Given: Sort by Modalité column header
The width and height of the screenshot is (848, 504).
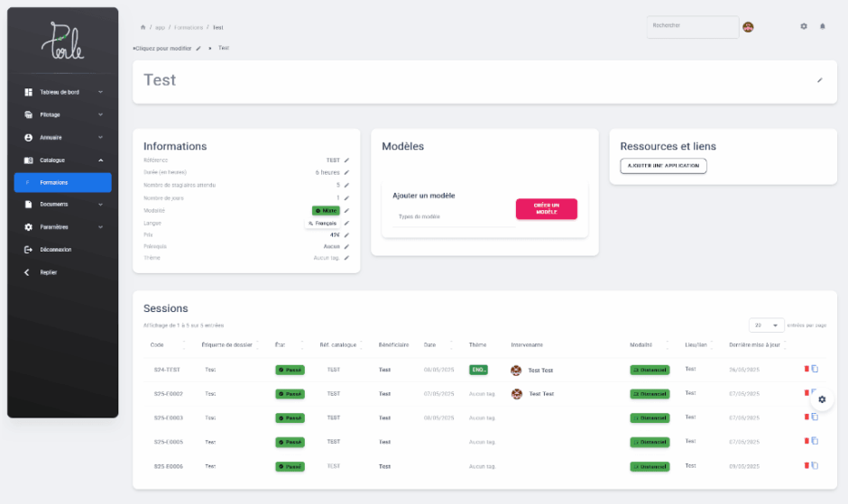Looking at the screenshot, I should click(x=649, y=345).
